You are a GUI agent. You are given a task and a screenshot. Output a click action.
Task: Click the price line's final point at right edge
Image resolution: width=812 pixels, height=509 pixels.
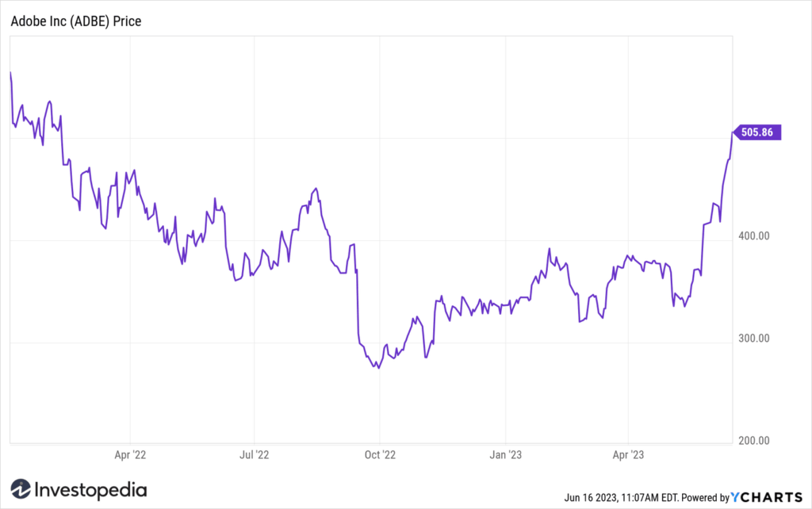point(732,132)
